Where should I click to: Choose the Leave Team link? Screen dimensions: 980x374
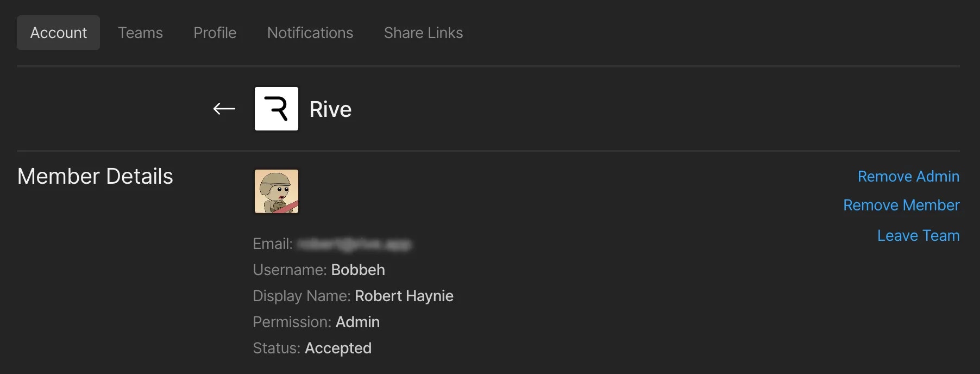tap(918, 236)
